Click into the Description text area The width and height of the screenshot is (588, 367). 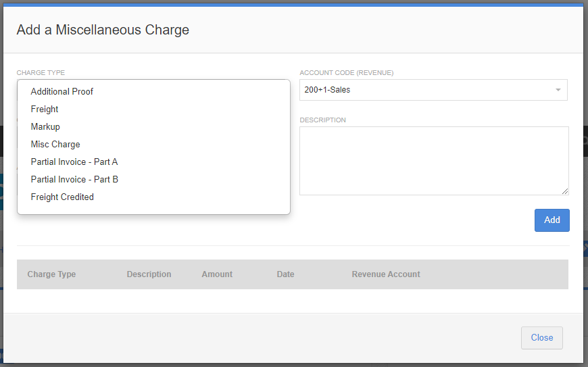(434, 161)
